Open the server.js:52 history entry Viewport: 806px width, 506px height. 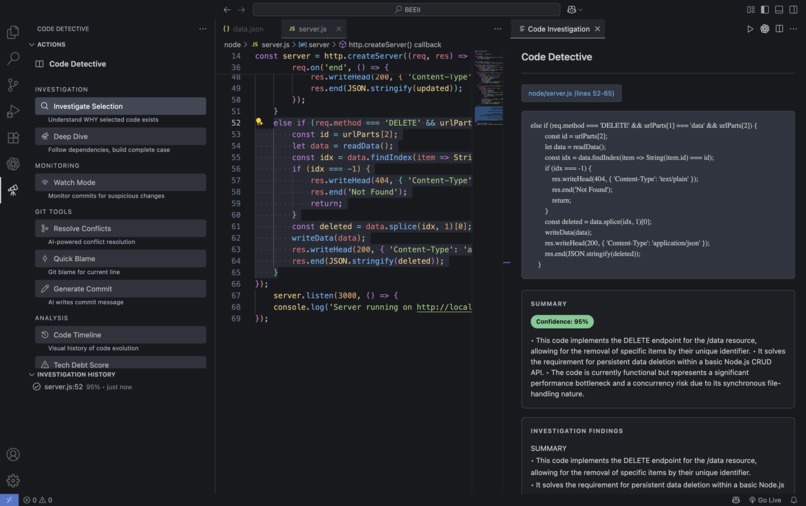coord(82,387)
